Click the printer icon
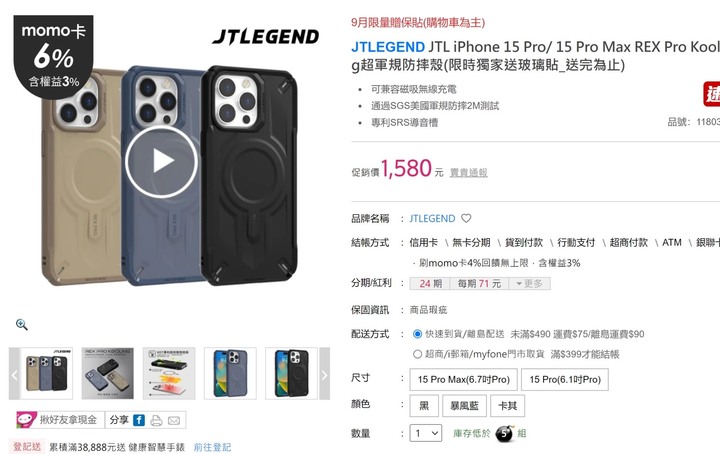 (157, 420)
